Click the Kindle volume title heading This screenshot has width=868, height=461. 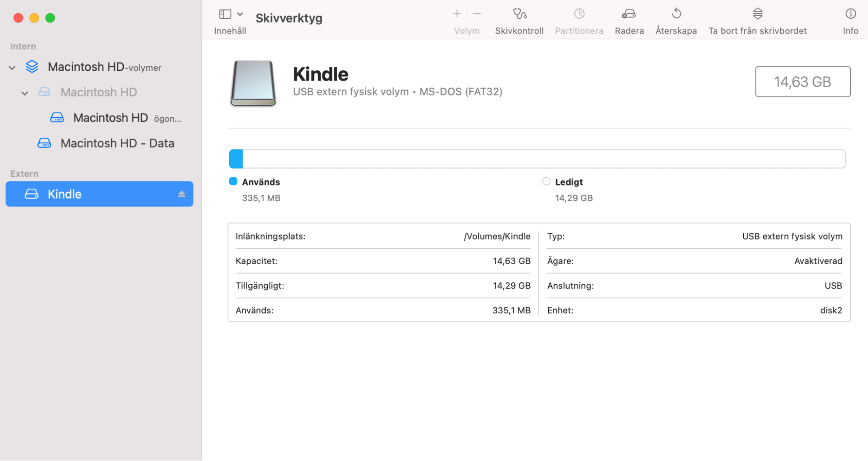pos(321,74)
